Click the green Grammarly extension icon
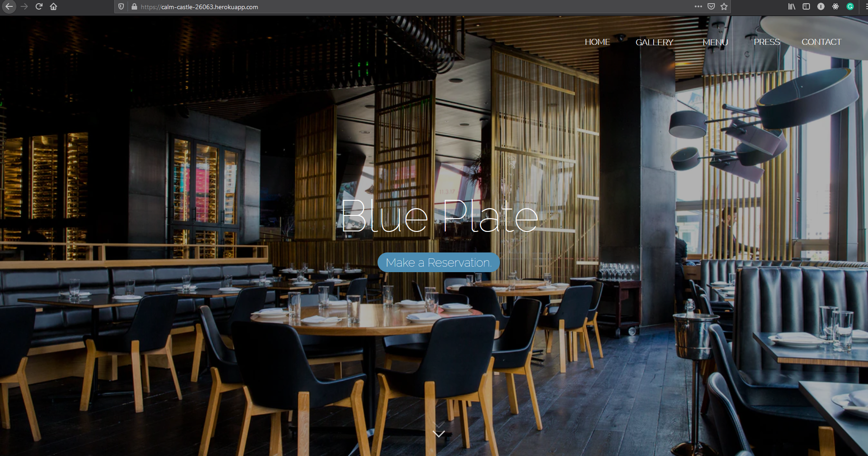Viewport: 868px width, 456px height. click(x=850, y=6)
